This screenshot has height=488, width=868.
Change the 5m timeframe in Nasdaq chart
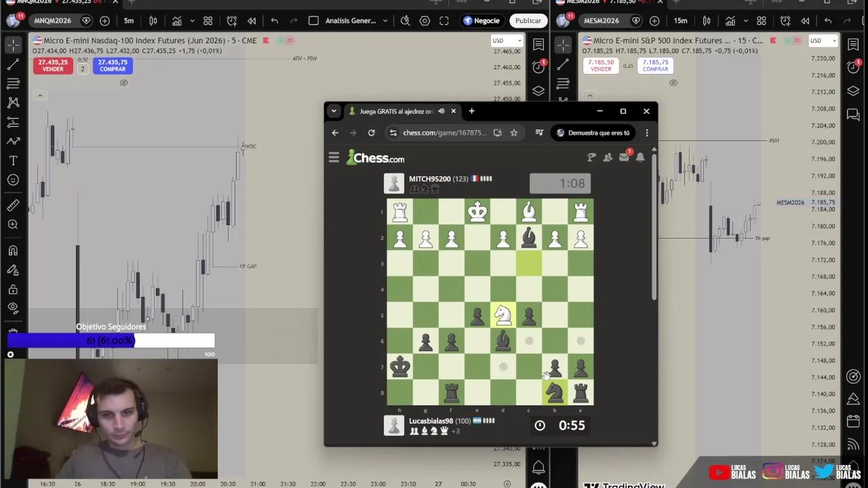tap(128, 20)
